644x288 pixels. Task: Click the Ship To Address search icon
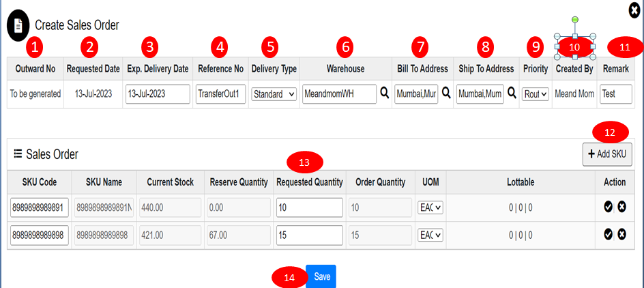(x=512, y=93)
